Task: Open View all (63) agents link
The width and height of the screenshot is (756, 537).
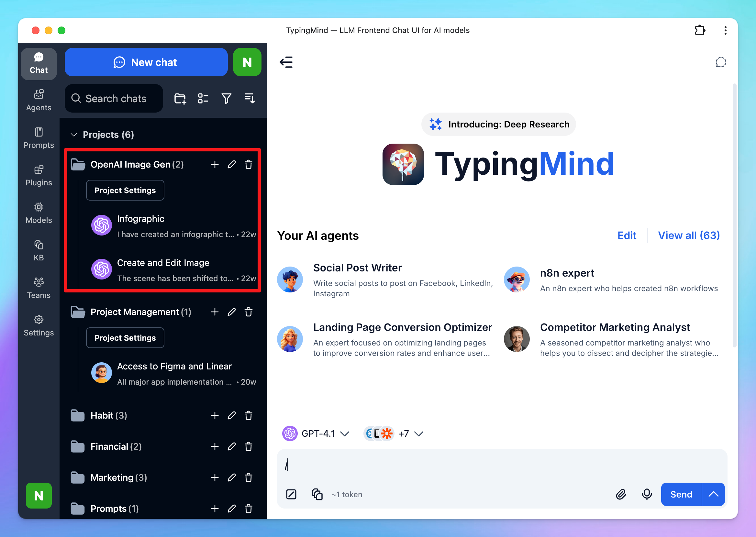Action: pyautogui.click(x=689, y=236)
